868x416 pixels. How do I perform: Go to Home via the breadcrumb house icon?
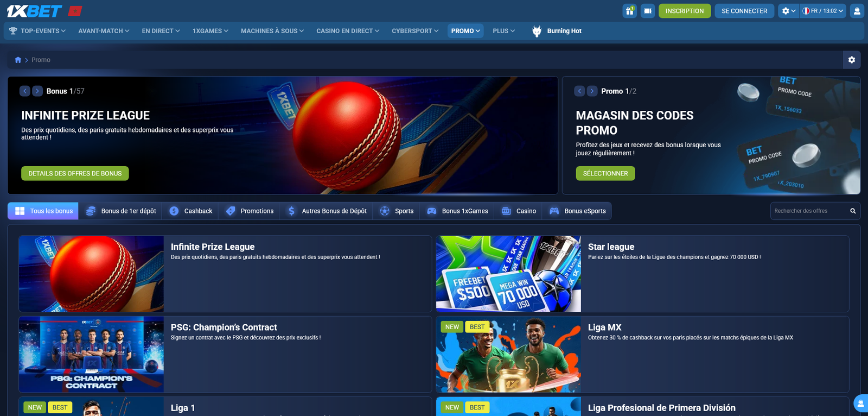click(18, 60)
